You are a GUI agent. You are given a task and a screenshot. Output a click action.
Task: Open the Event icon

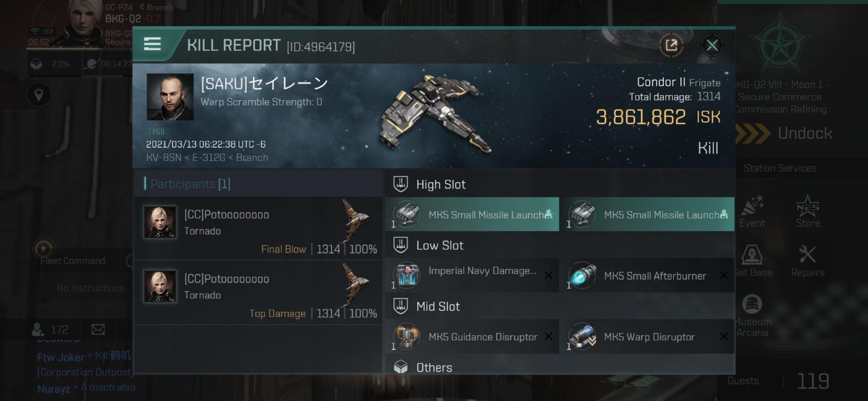point(752,211)
